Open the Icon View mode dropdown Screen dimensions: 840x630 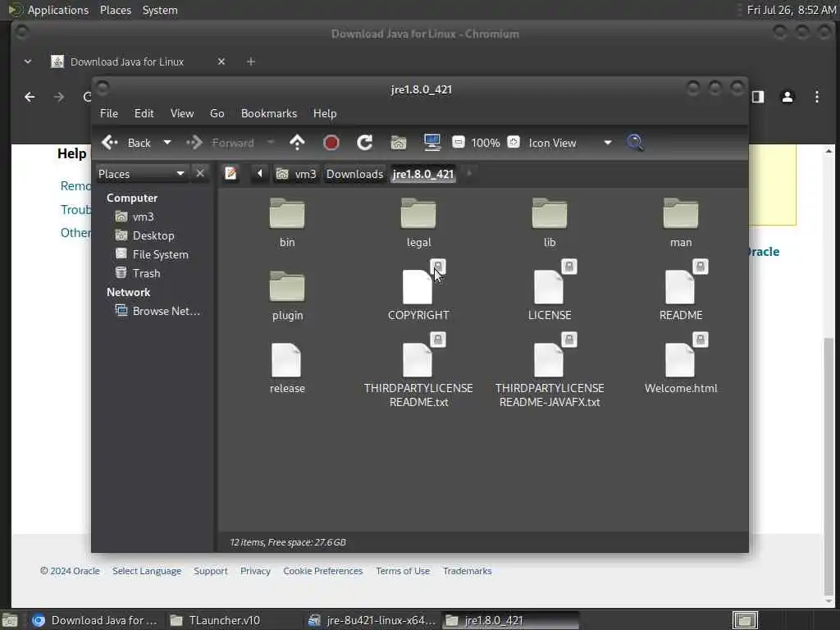(570, 143)
